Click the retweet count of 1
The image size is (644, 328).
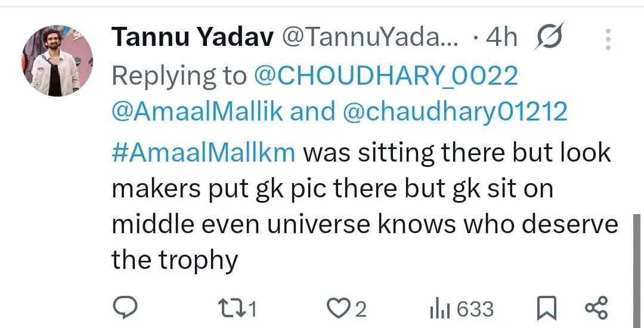pyautogui.click(x=252, y=309)
